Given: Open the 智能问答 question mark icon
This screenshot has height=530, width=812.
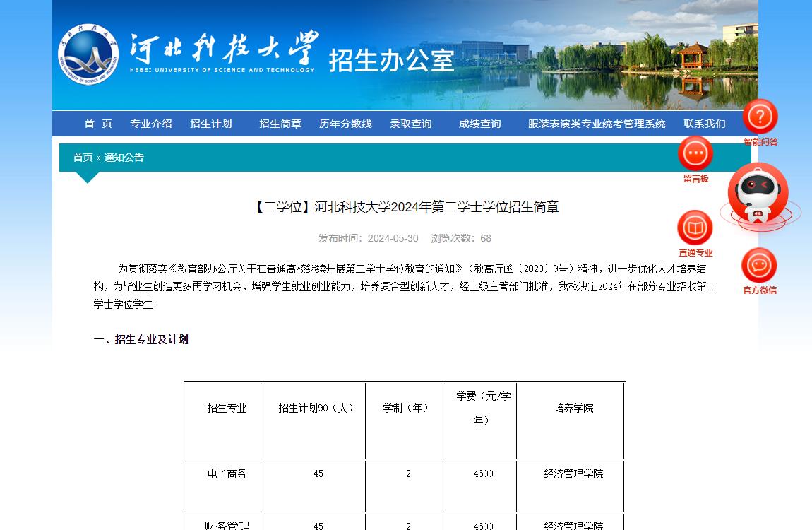Looking at the screenshot, I should pos(760,117).
